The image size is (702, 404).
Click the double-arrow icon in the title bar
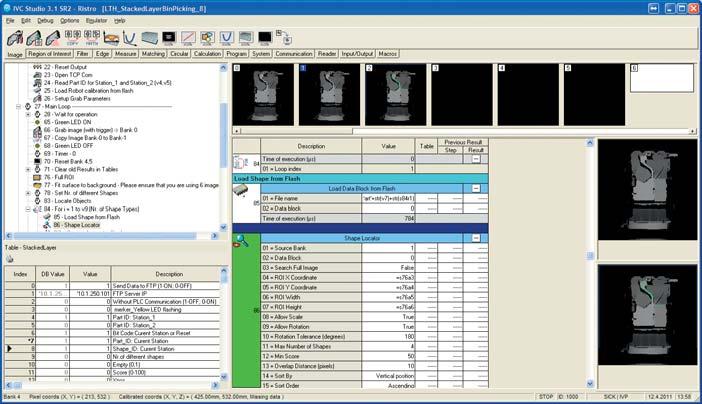pyautogui.click(x=654, y=9)
